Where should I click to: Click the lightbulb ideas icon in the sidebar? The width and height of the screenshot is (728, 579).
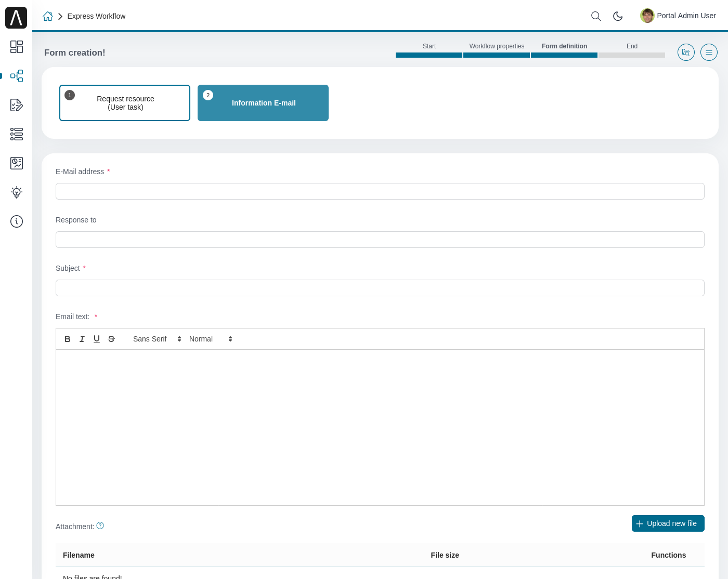click(17, 192)
